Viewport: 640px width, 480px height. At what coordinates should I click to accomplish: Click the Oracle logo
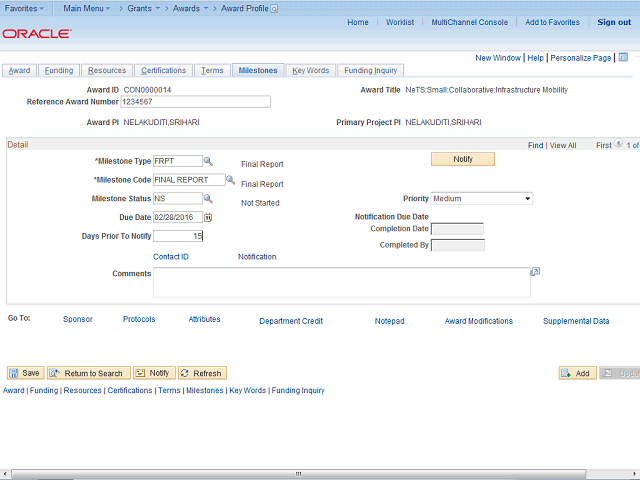coord(37,33)
